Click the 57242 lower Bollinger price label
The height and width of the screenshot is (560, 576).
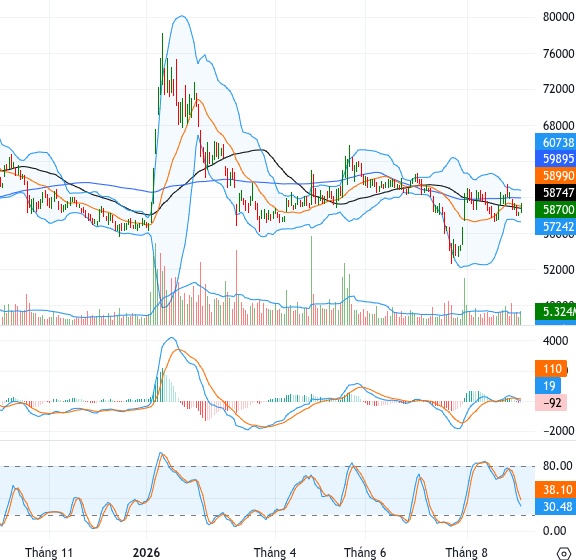tap(555, 226)
